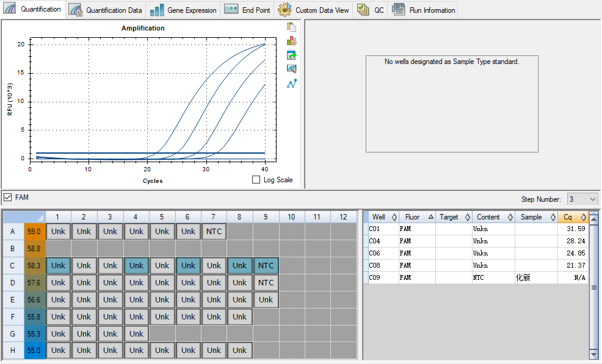Viewport: 602px width, 364px height.
Task: Click the 56.6 temperature gradient cell
Action: (x=35, y=299)
